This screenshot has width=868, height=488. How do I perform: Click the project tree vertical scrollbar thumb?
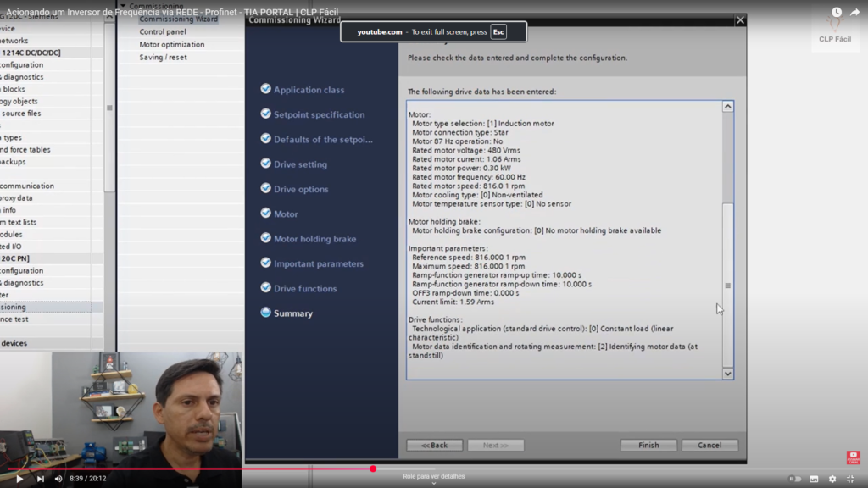109,108
